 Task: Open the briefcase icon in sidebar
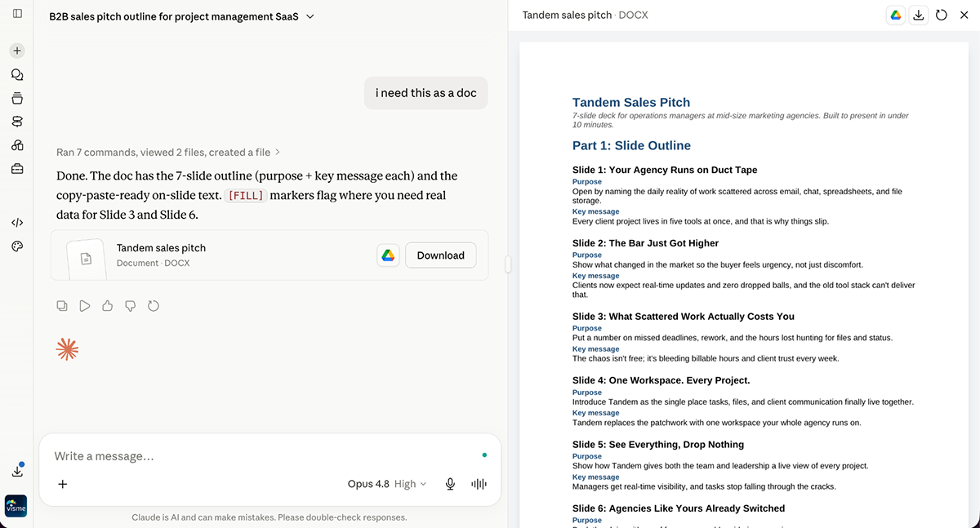[17, 169]
